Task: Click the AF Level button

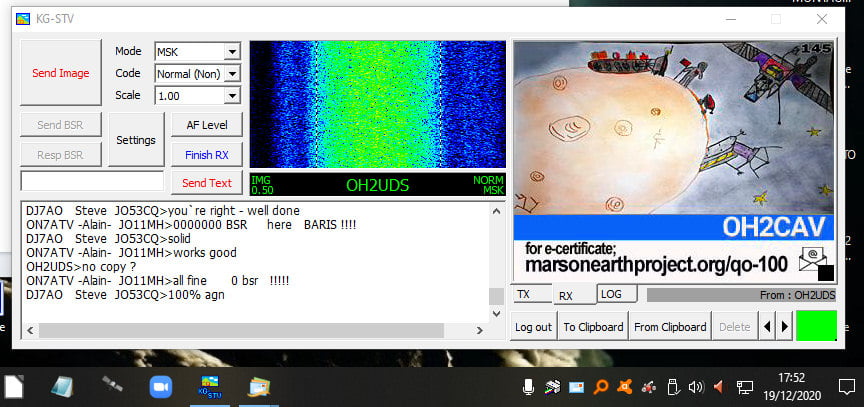Action: pyautogui.click(x=207, y=125)
